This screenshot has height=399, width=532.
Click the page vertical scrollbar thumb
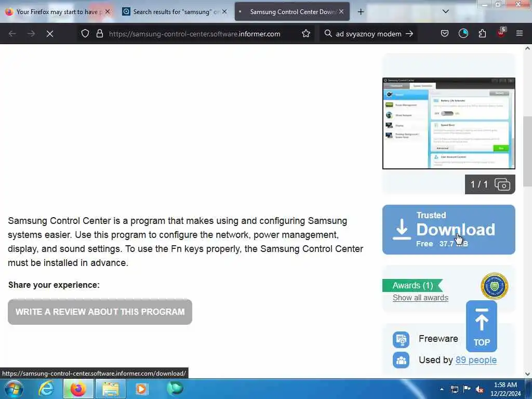[527, 151]
